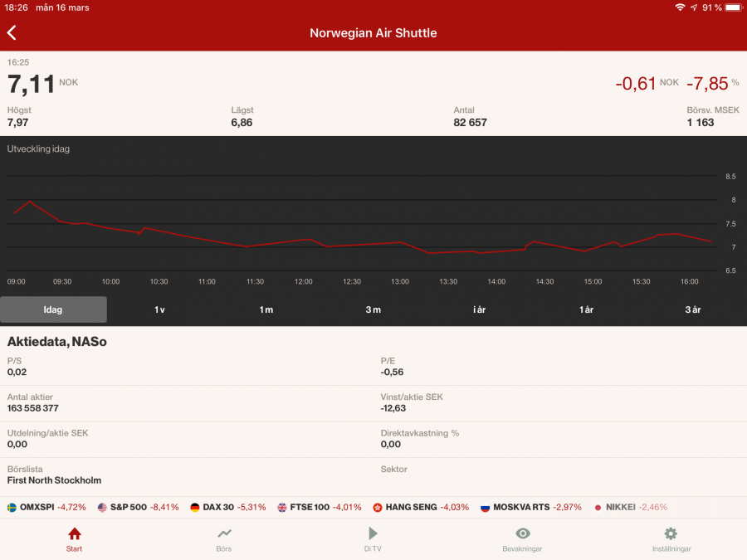Show the 1 år chart range

click(x=587, y=309)
